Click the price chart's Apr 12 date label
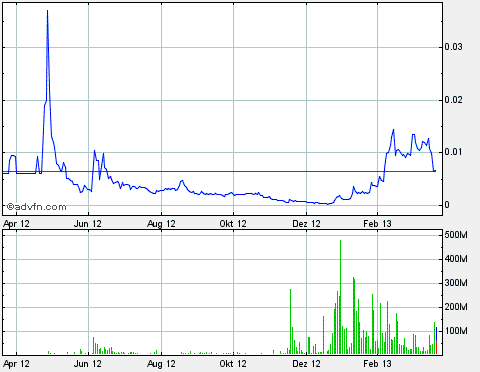Image resolution: width=480 pixels, height=372 pixels. (x=16, y=224)
